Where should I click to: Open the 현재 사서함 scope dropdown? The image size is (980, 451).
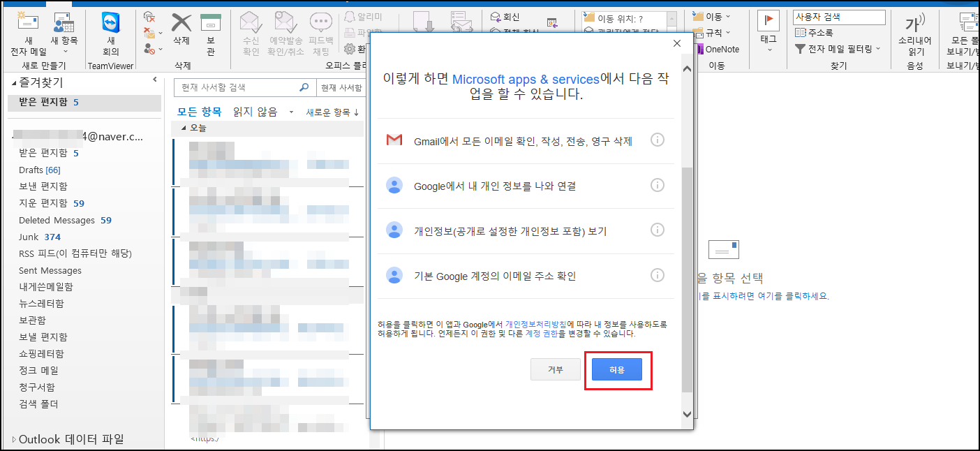[x=341, y=87]
